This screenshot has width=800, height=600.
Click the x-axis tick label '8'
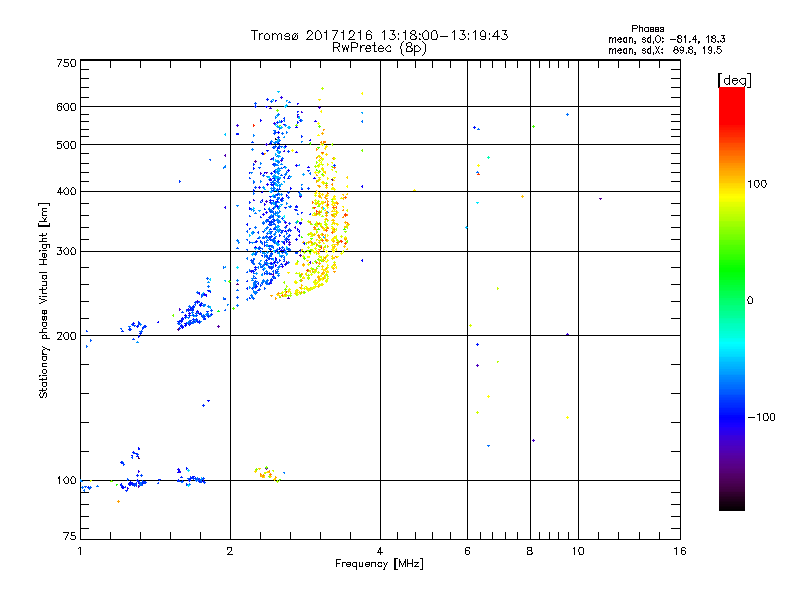point(530,551)
